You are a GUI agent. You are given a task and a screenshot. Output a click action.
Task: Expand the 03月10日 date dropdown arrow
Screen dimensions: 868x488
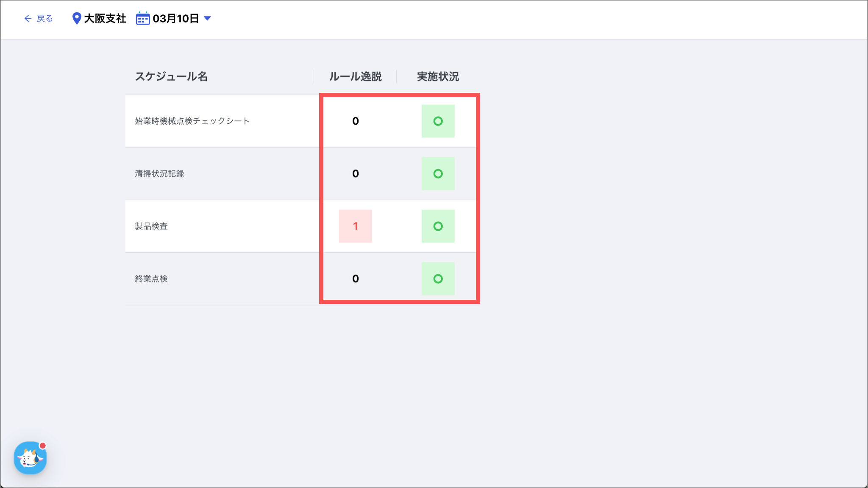[x=208, y=19]
